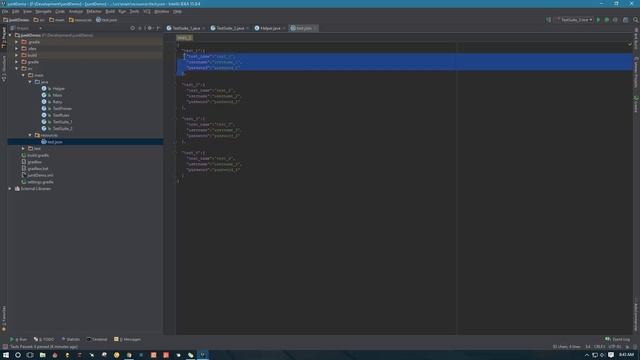The width and height of the screenshot is (640, 360).
Task: Open the Refactor menu
Action: click(x=94, y=11)
